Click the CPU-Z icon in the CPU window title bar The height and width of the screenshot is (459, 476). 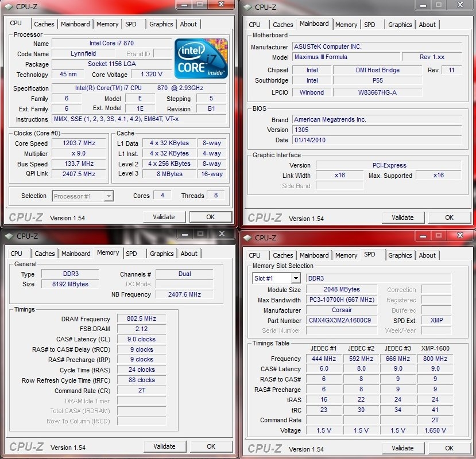click(9, 6)
